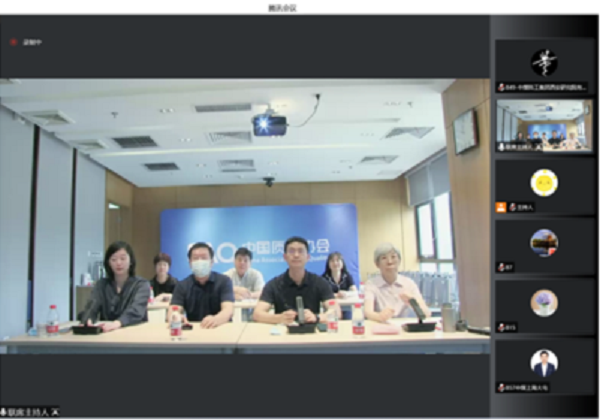Click the last participant's suit portrait avatar
600x420 pixels.
[544, 361]
